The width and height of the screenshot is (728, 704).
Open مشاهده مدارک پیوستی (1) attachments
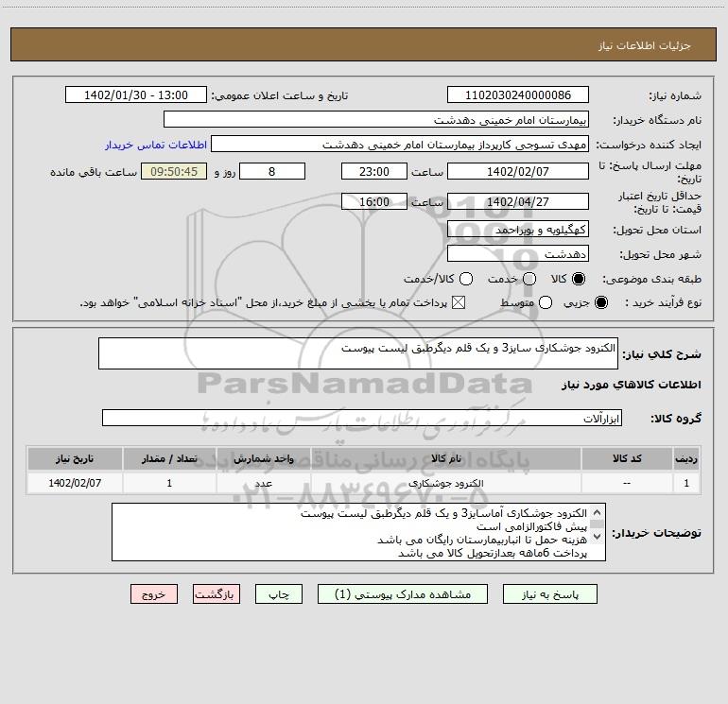pyautogui.click(x=403, y=594)
